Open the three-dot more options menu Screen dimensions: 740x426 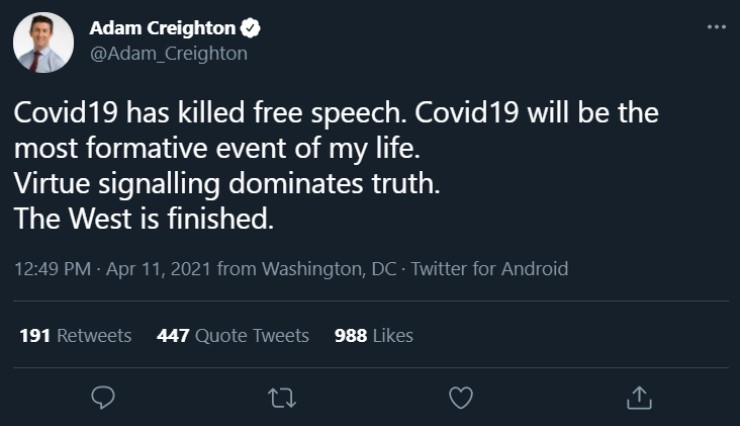pyautogui.click(x=716, y=27)
